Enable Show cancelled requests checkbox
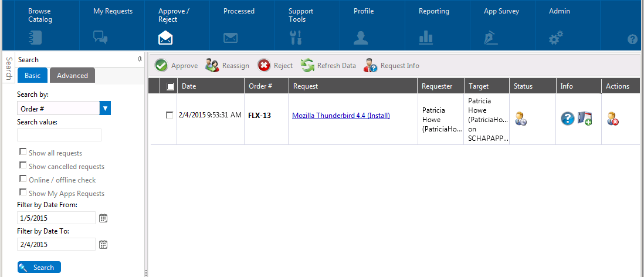 click(x=23, y=166)
